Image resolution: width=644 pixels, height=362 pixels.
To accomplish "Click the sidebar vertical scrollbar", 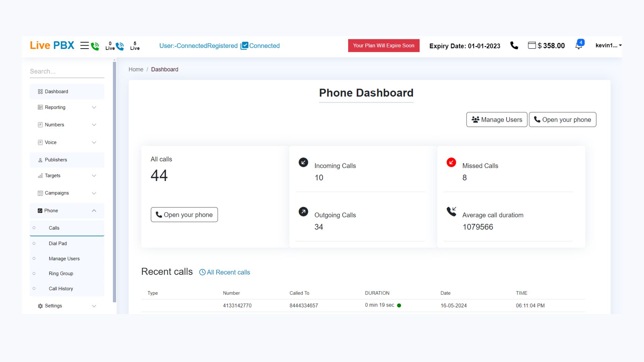I will pos(114,182).
